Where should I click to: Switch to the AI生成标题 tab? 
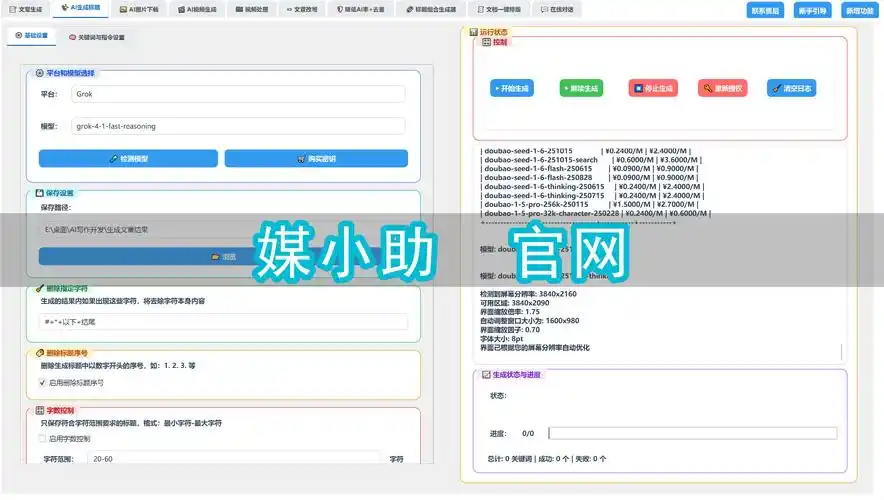pyautogui.click(x=81, y=8)
